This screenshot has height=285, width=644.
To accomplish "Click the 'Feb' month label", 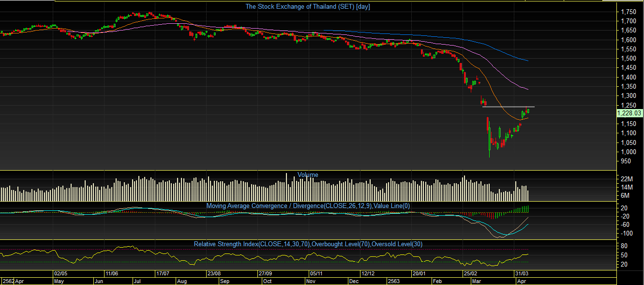I will pos(438,281).
